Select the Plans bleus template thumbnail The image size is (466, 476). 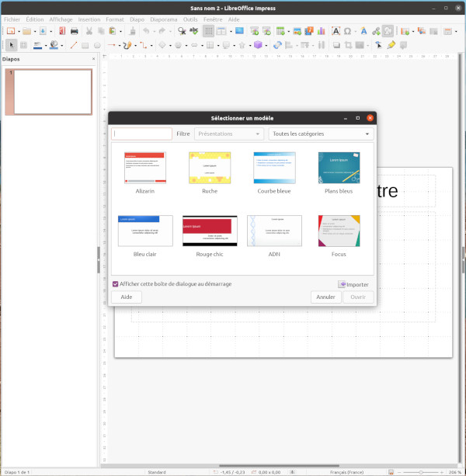point(339,168)
